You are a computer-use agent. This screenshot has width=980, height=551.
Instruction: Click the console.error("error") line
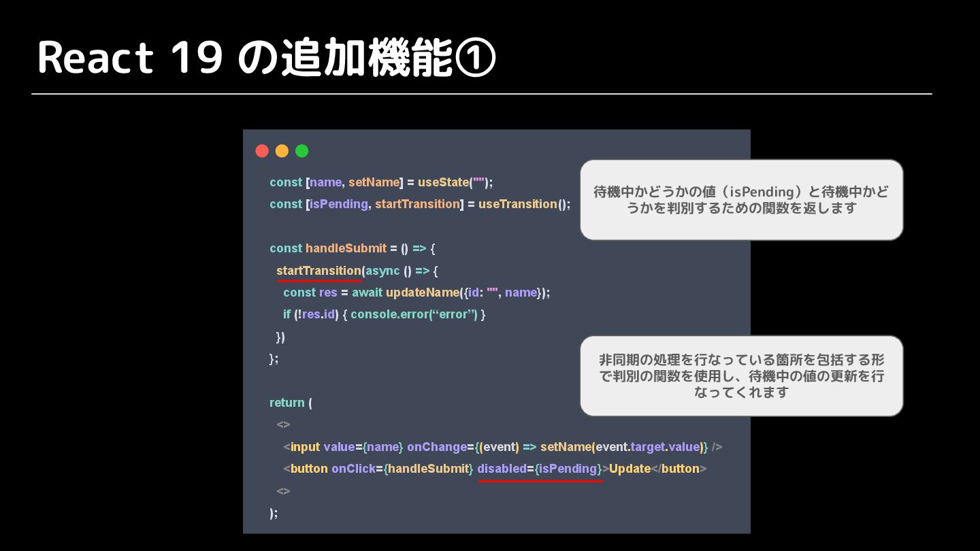(385, 314)
